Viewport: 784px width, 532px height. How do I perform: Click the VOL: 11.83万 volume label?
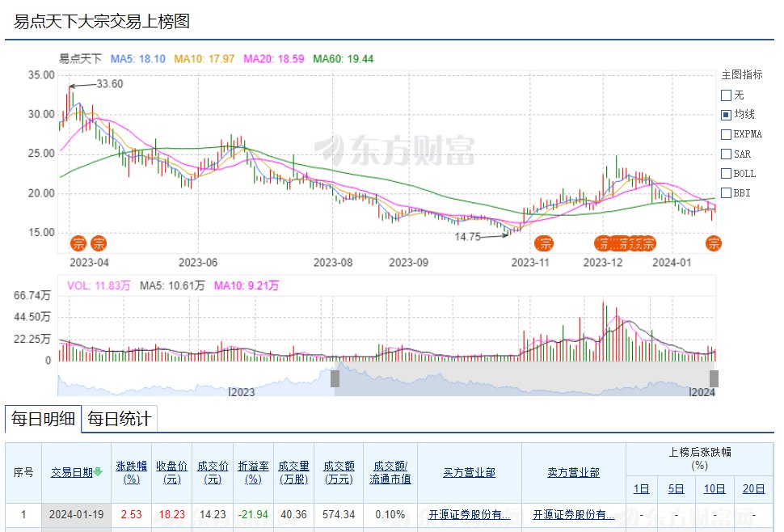(99, 285)
